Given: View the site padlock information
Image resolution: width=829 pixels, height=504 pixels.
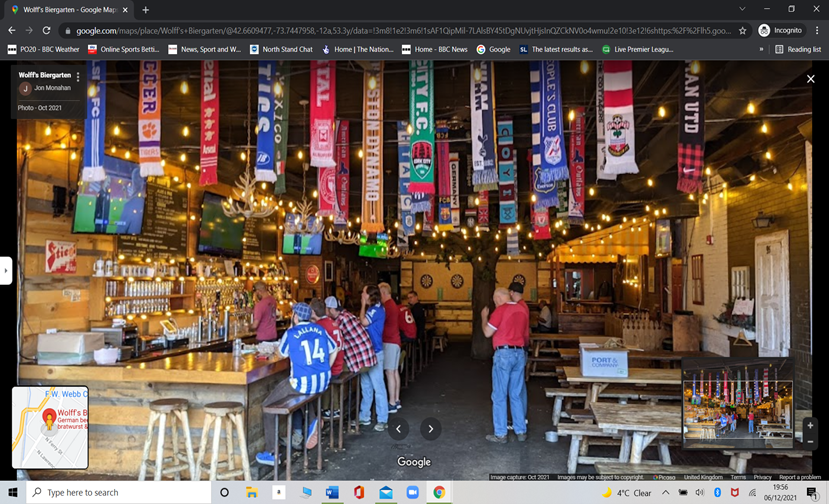Looking at the screenshot, I should pos(68,31).
